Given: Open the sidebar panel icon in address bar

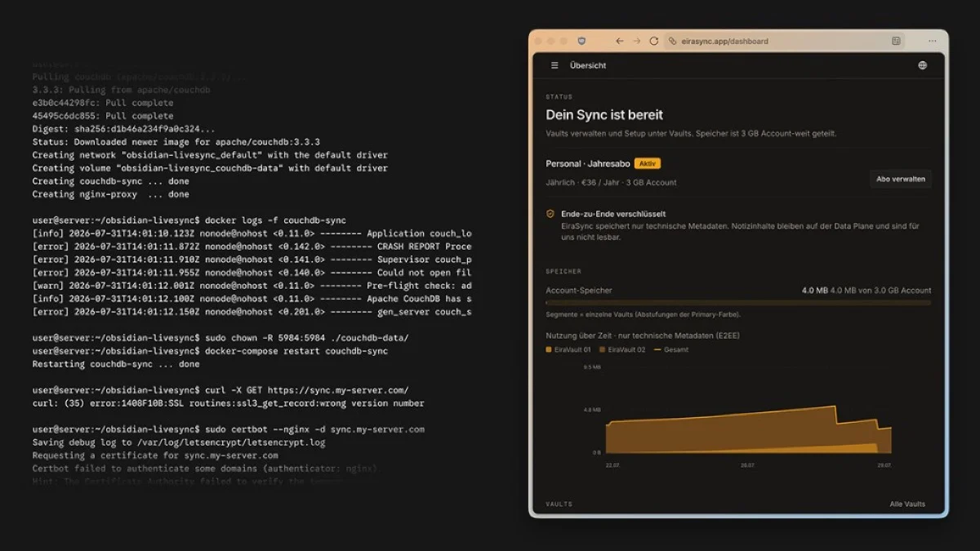Looking at the screenshot, I should click(896, 41).
